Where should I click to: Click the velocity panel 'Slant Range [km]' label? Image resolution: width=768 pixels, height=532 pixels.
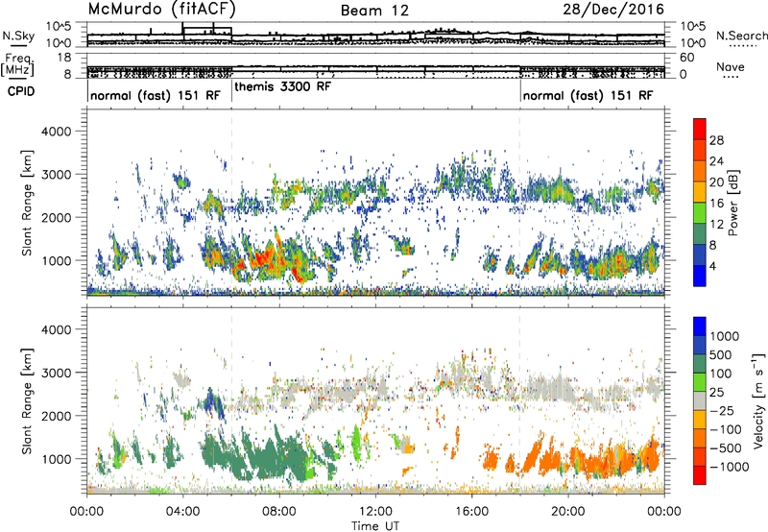27,401
